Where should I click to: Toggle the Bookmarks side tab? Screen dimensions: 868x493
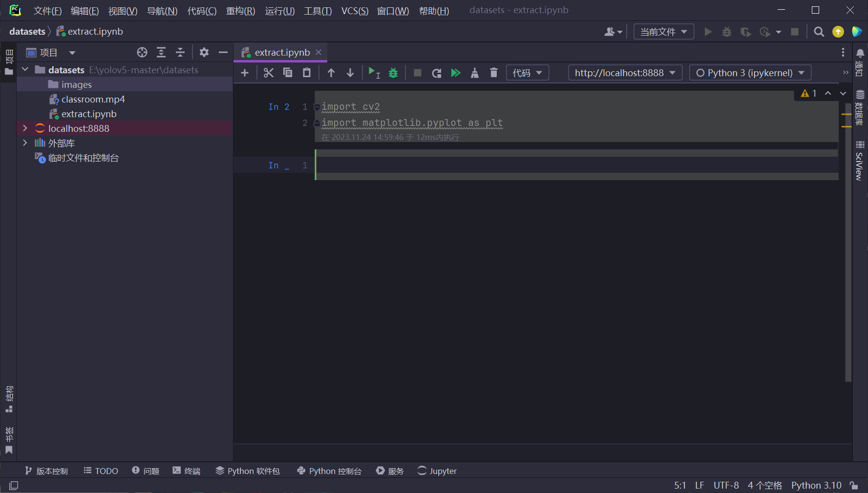(9, 440)
